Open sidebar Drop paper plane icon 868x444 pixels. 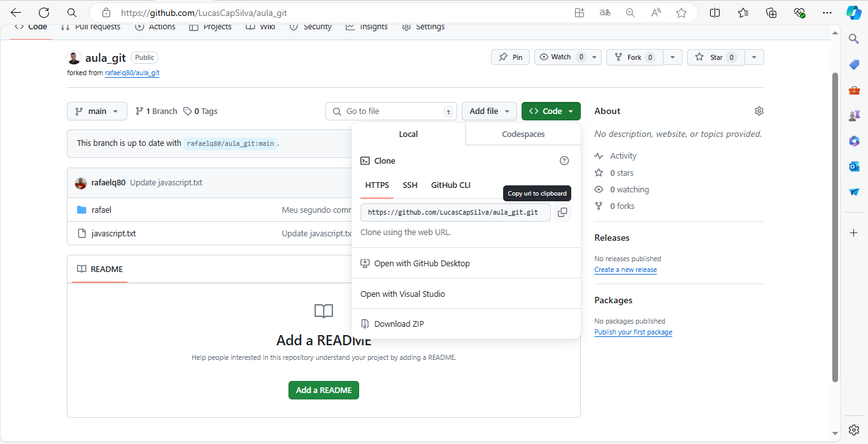click(x=854, y=192)
